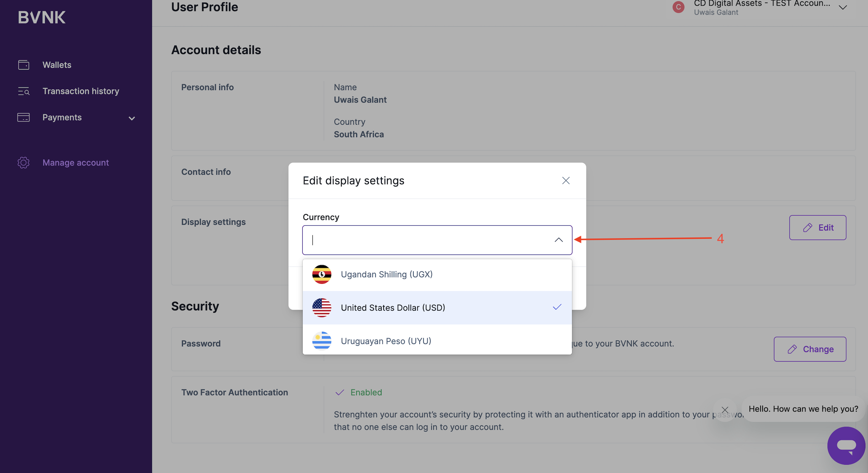Select Ugandan Shilling (UGX) option
The image size is (868, 473).
[x=386, y=274]
